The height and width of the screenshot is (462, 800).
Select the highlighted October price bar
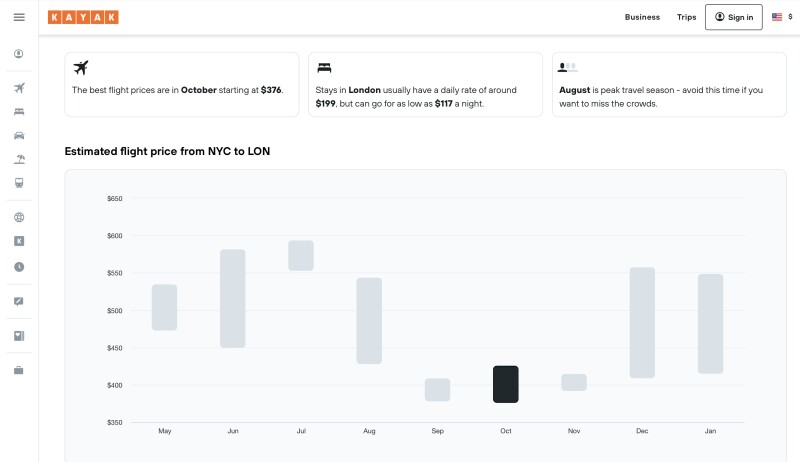(506, 384)
